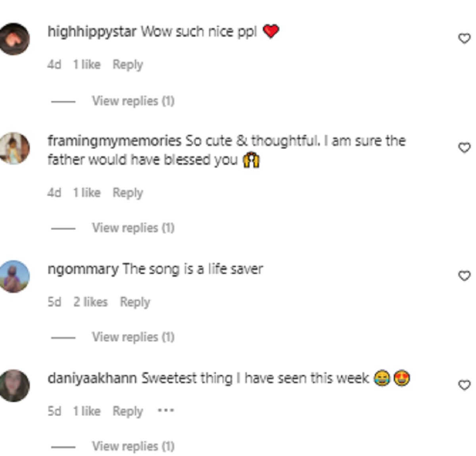Reply to ngommary's song comment
Screen dimensions: 476x456
[135, 302]
